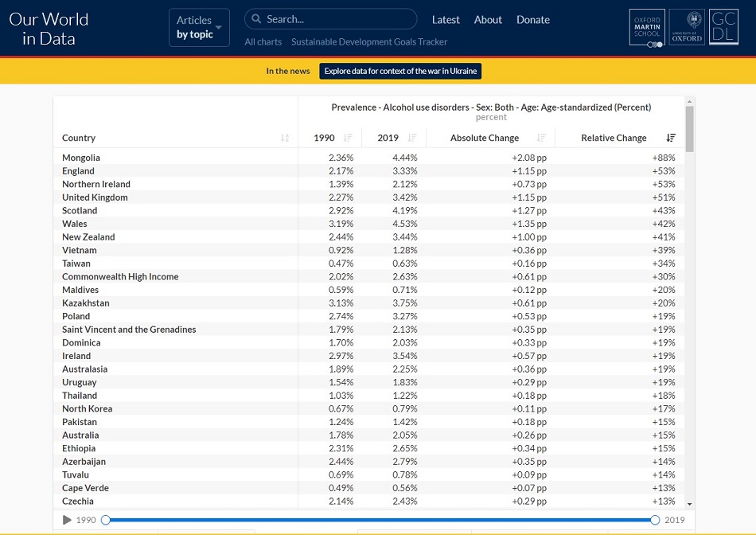
Task: Select the Vietnam row name
Action: [79, 250]
